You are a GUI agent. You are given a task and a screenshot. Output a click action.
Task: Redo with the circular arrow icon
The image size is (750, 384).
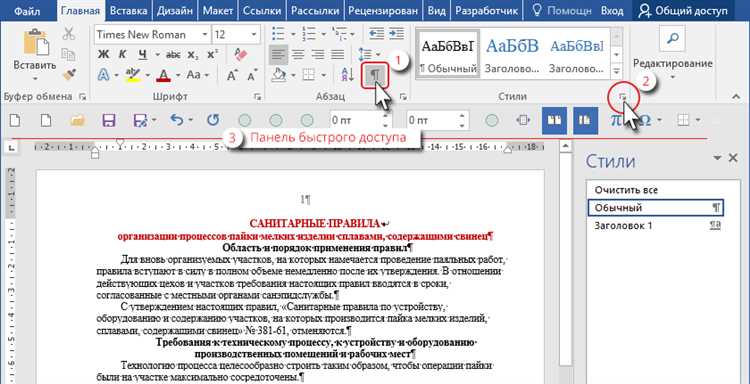[213, 120]
